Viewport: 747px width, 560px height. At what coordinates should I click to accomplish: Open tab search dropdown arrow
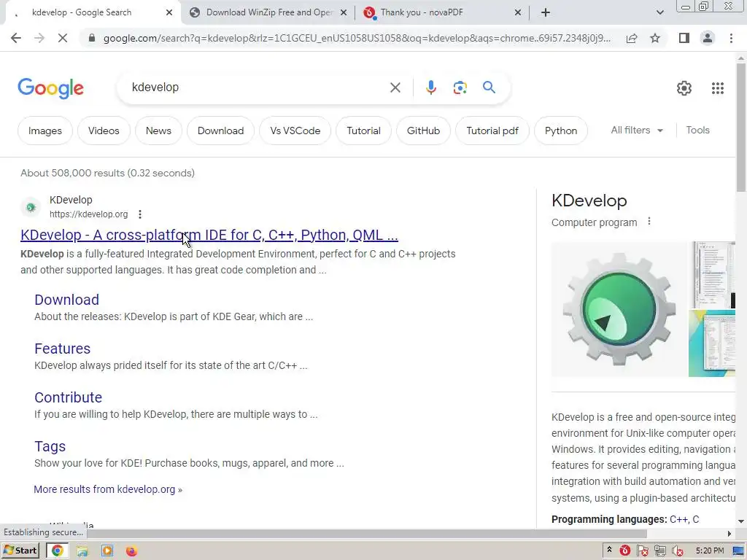pyautogui.click(x=659, y=12)
